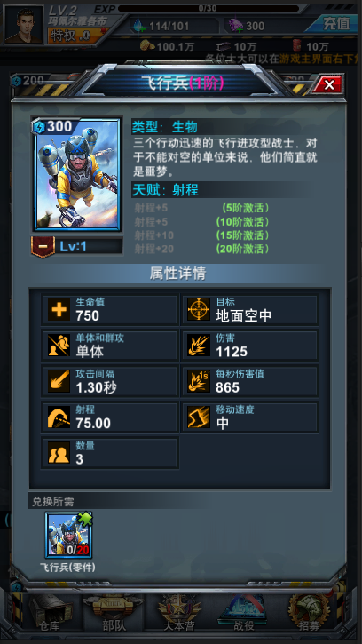The height and width of the screenshot is (644, 362).
Task: Tap the attack interval icon
Action: coord(59,381)
